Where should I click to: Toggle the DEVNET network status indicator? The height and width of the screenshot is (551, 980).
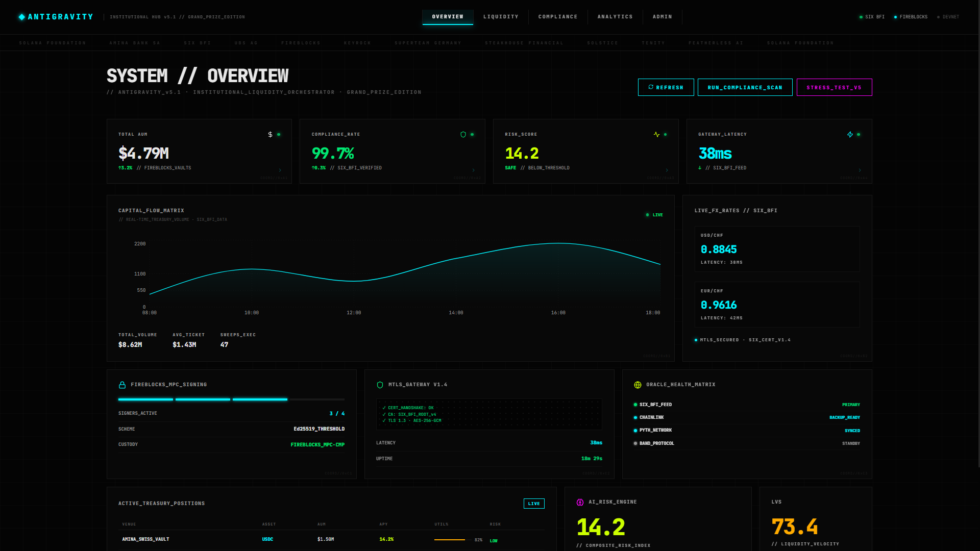948,17
